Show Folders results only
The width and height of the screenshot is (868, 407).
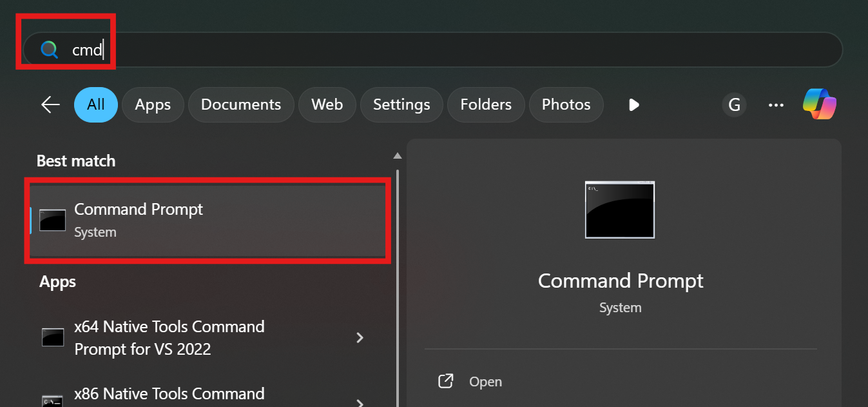(486, 104)
